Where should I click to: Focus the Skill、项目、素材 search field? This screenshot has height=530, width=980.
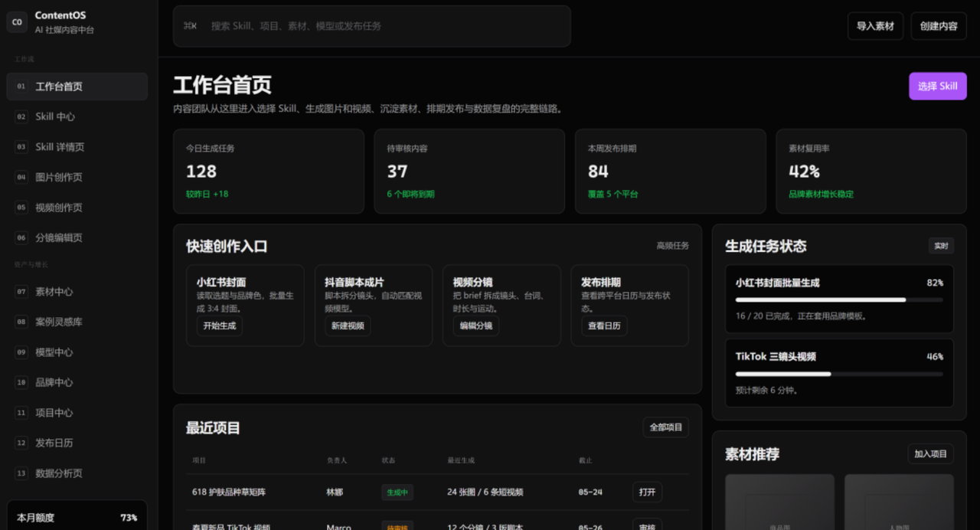click(372, 26)
